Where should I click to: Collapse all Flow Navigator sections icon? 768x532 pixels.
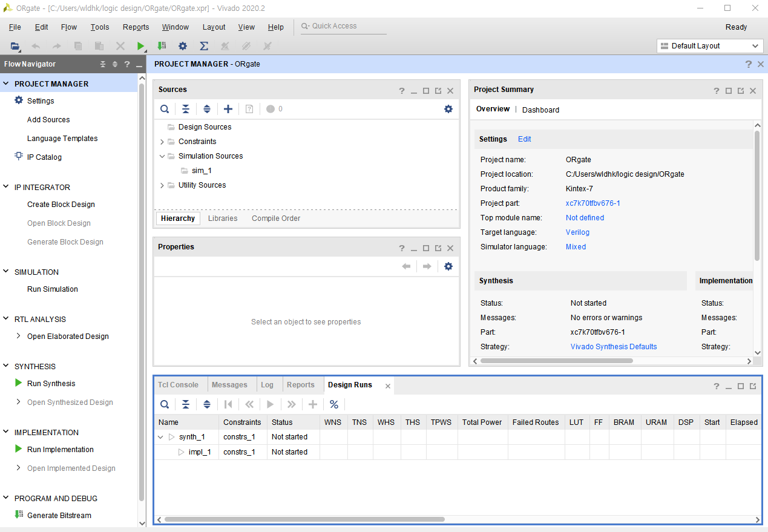point(103,64)
